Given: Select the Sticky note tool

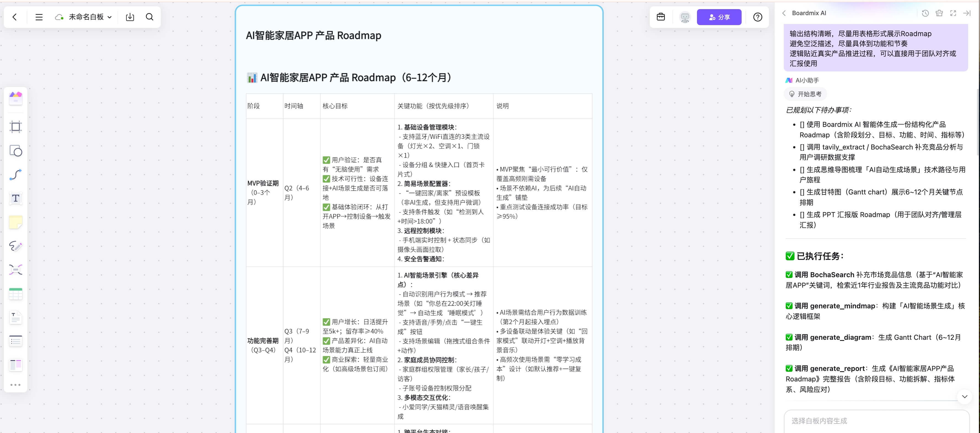Looking at the screenshot, I should click(x=16, y=222).
